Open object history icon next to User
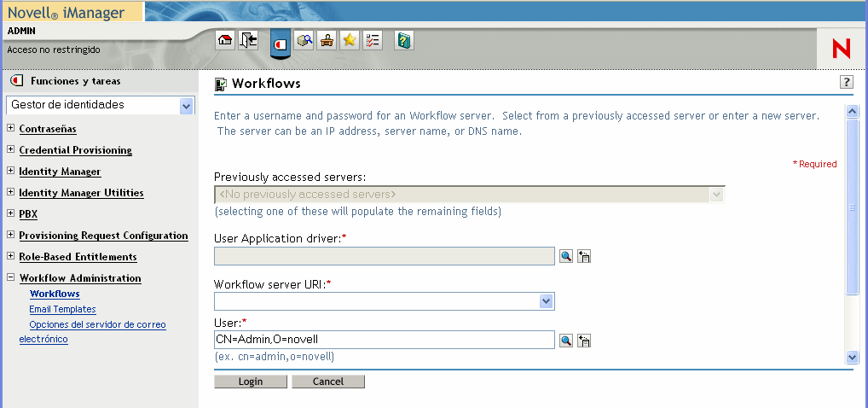868x408 pixels. click(584, 341)
